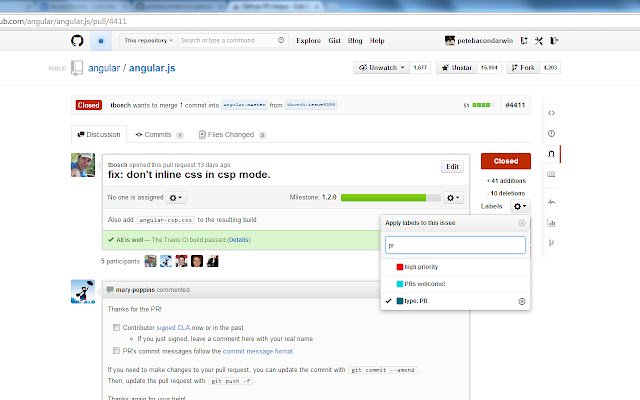Click the label filter text field

pyautogui.click(x=455, y=245)
